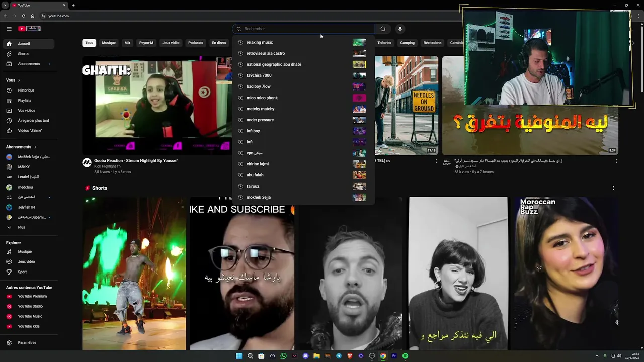The image size is (644, 362).
Task: Open options menu for the 17:19 video
Action: pos(436,161)
